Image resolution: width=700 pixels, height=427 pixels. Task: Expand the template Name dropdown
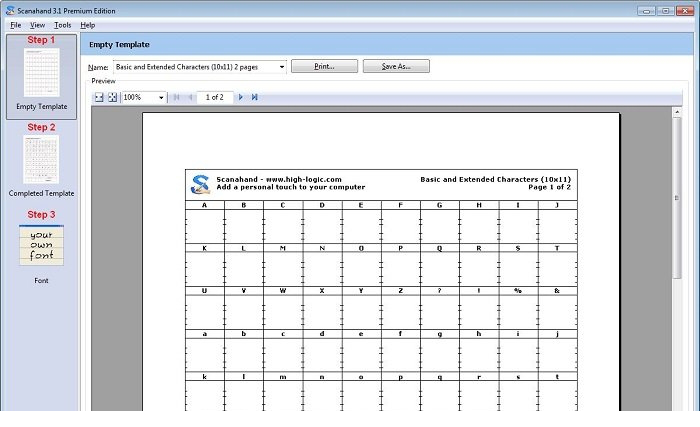(281, 66)
